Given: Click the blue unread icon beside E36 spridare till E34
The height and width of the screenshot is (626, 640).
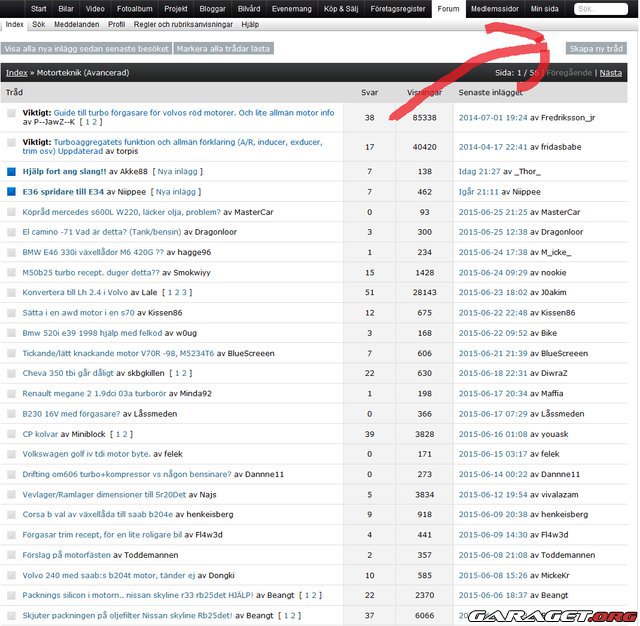Looking at the screenshot, I should (x=12, y=191).
